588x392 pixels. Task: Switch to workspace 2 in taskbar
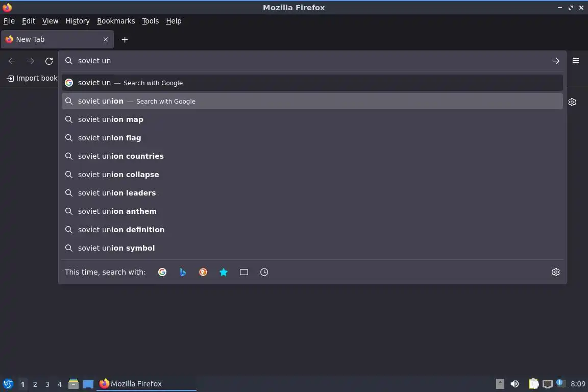pos(35,384)
